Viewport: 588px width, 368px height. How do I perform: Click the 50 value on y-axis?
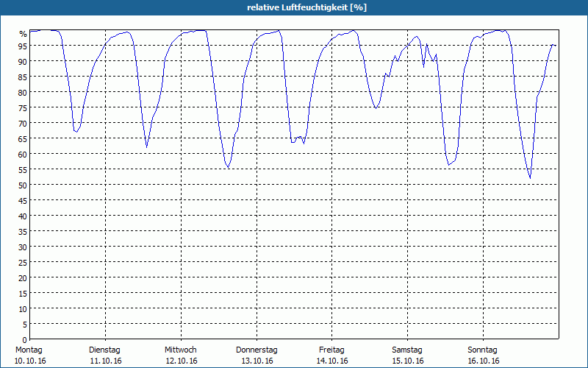[x=23, y=185]
